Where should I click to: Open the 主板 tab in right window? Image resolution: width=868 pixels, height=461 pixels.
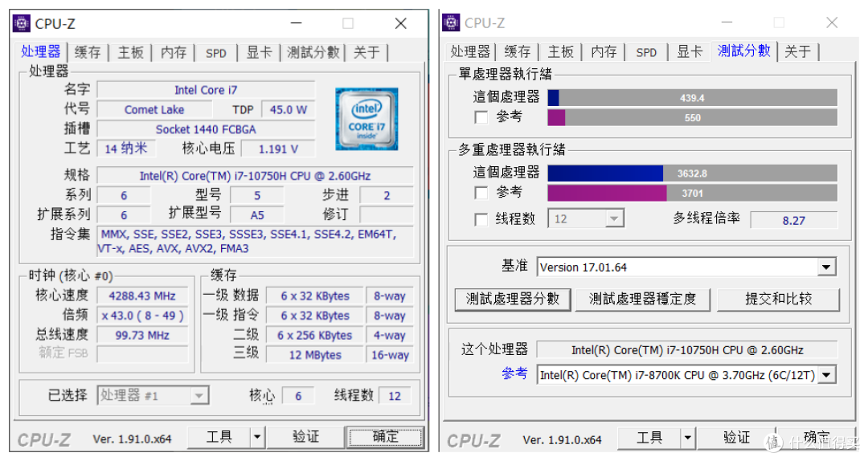pos(561,51)
